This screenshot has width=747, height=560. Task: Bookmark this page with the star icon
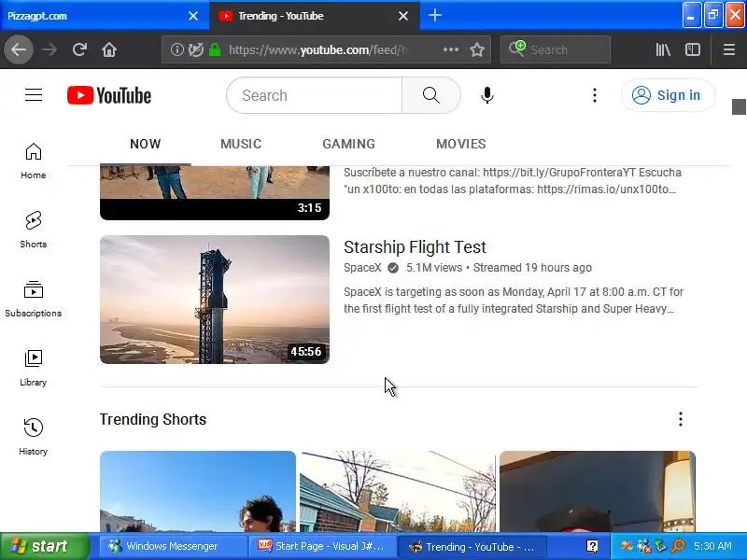coord(477,49)
